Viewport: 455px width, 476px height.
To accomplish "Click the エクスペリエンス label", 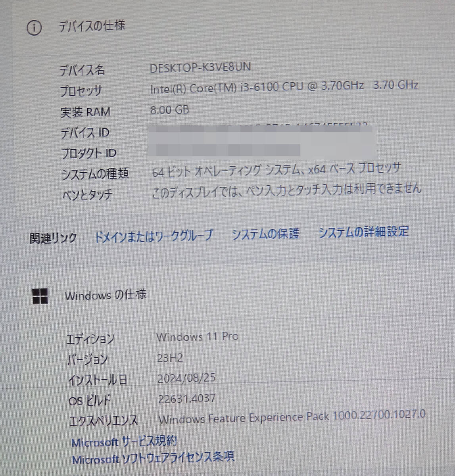I will pos(104,421).
